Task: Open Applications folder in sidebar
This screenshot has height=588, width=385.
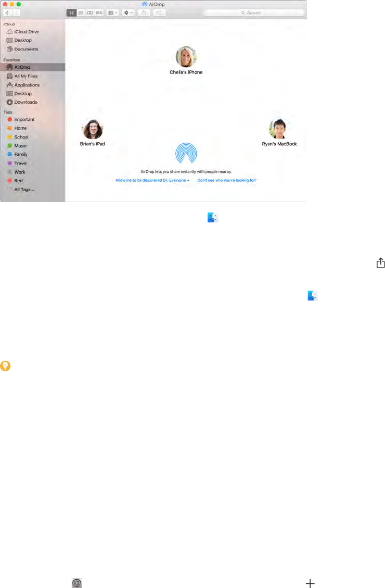Action: click(23, 85)
